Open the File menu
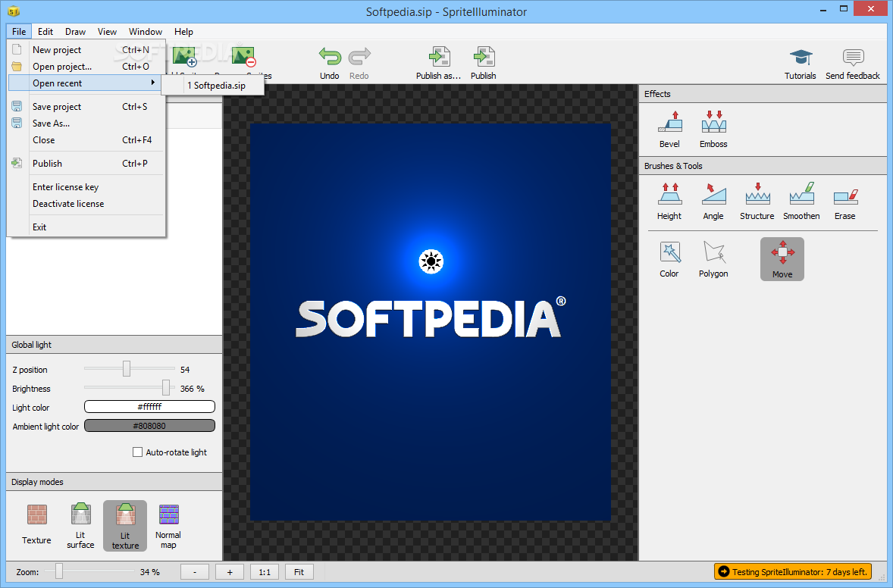 (19, 31)
